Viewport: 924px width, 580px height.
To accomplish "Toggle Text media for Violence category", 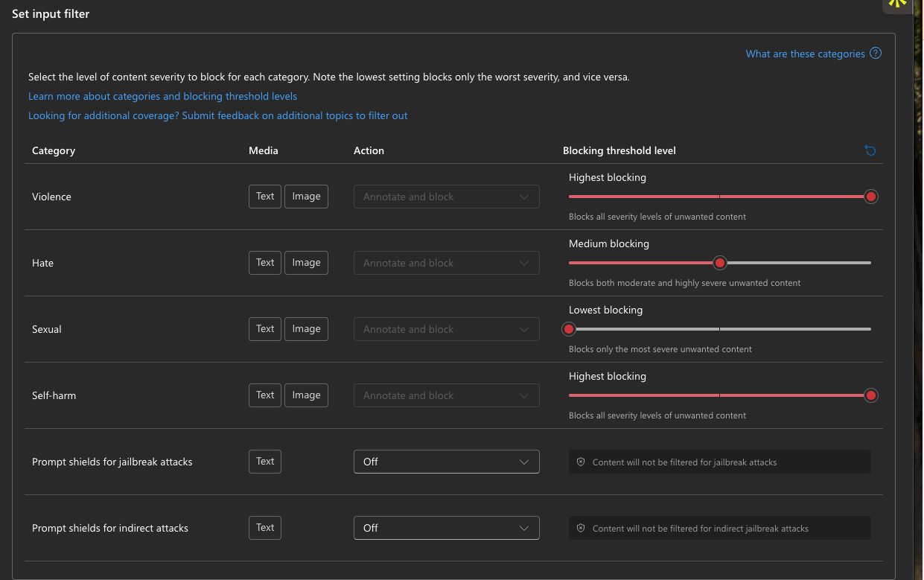I will point(265,197).
